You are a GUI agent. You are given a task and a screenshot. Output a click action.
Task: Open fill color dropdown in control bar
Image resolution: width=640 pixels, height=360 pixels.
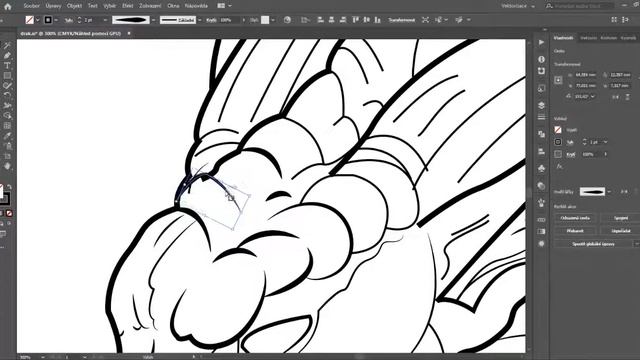coord(38,20)
